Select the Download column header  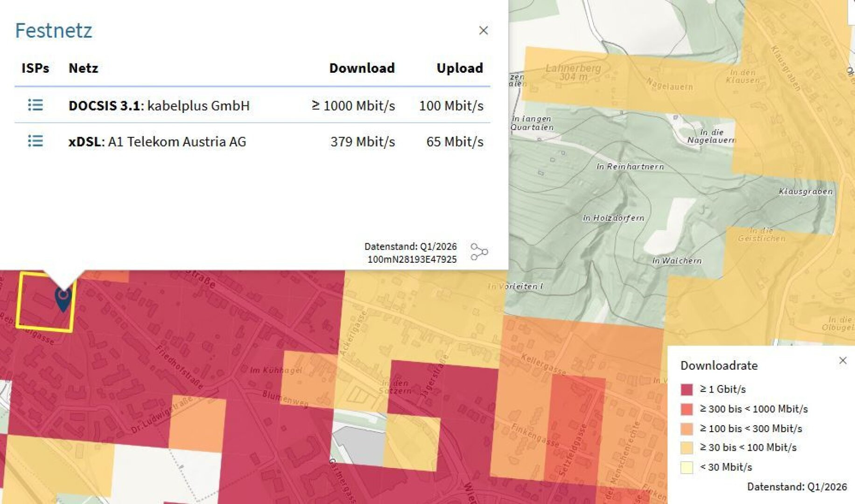tap(362, 68)
